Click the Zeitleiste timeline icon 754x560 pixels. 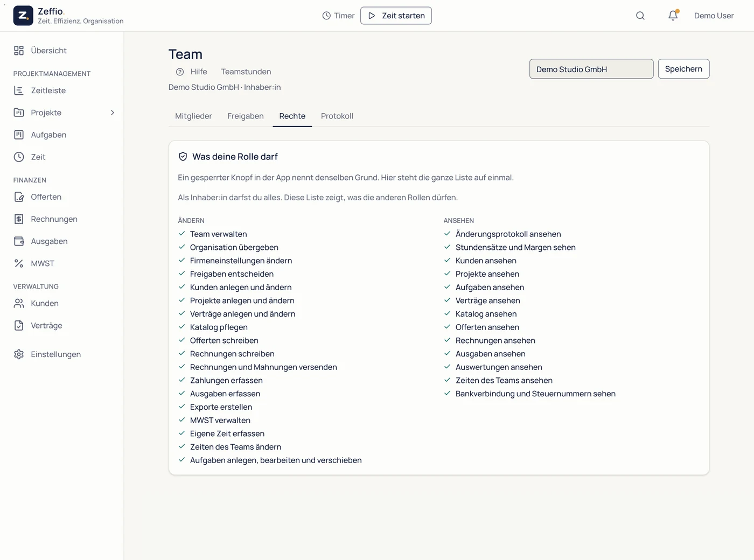[19, 90]
